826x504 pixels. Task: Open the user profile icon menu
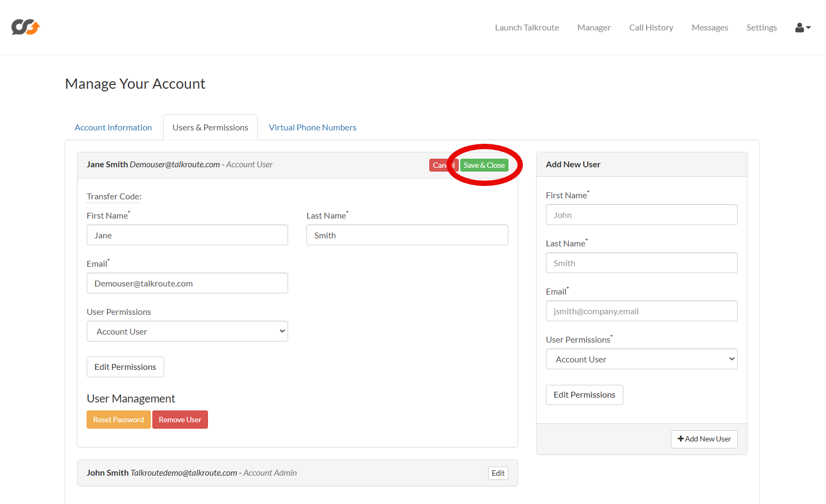[x=802, y=28]
